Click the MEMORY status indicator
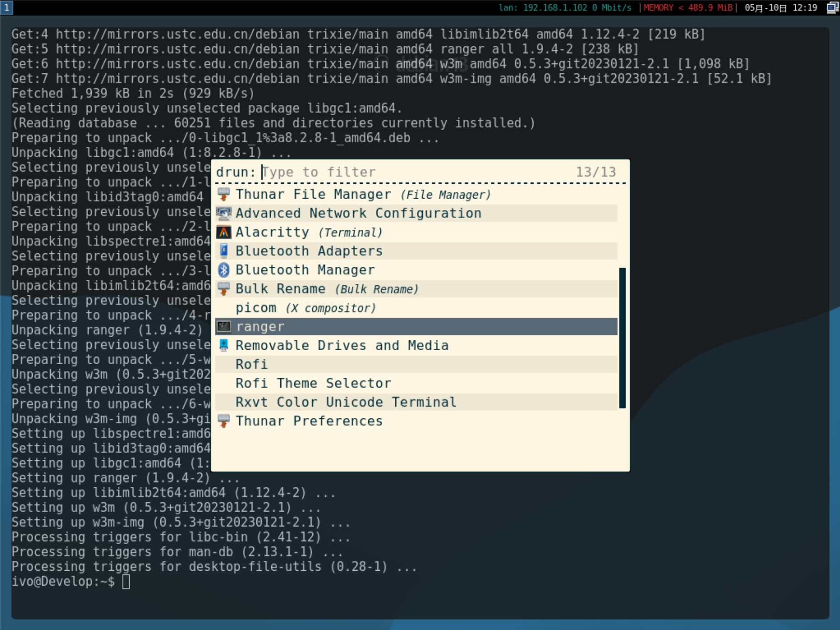Screen dimensions: 840x630 pos(688,7)
